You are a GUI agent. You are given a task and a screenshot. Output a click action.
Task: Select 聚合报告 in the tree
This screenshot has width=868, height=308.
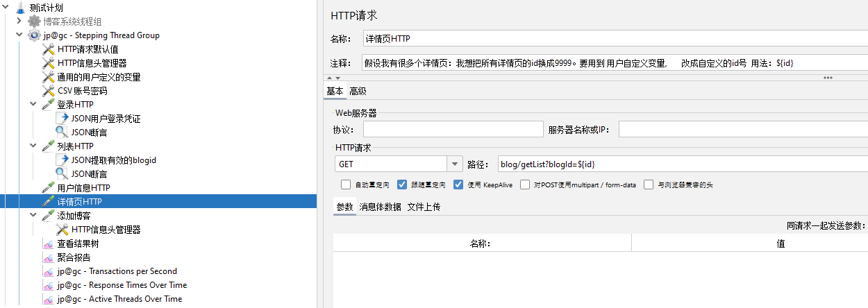tap(74, 257)
